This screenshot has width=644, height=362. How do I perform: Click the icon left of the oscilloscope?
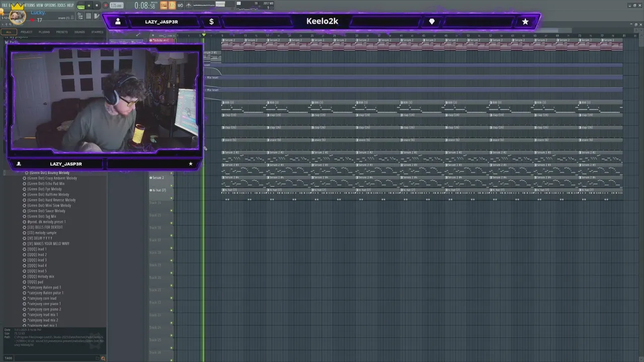[189, 5]
